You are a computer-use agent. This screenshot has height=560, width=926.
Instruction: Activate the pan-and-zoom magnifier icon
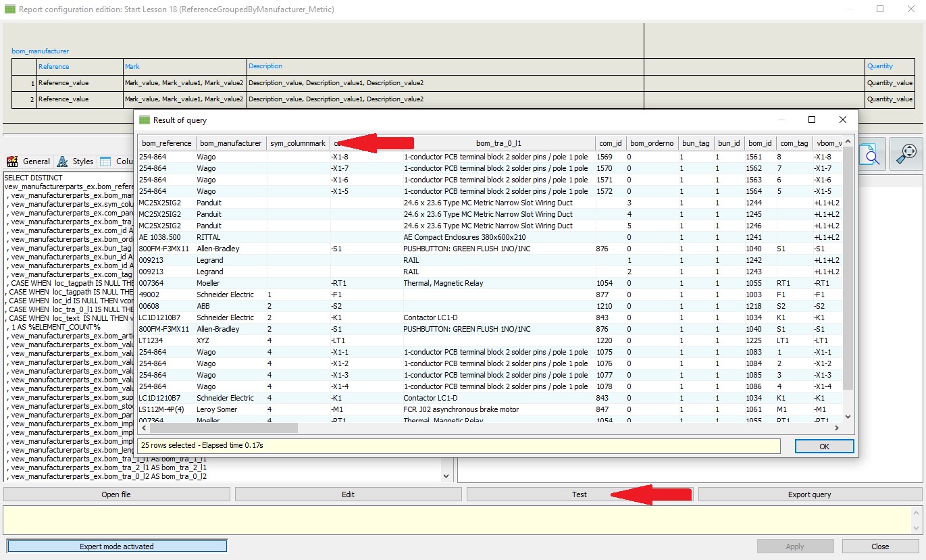[906, 154]
